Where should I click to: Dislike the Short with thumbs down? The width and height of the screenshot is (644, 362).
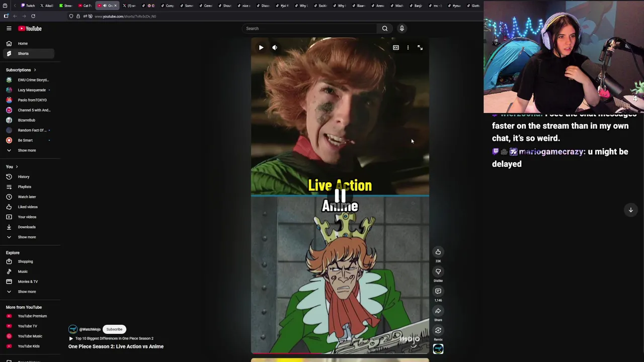point(438,271)
